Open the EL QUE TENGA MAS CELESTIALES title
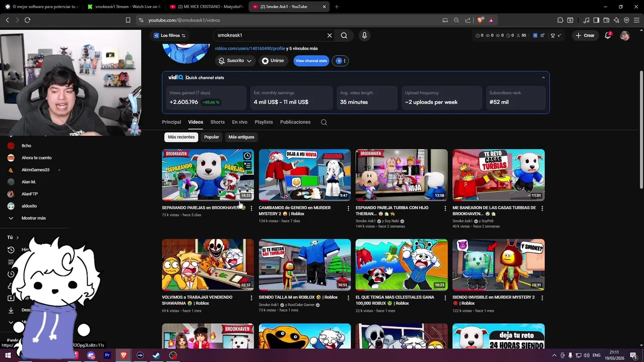644x362 pixels. click(x=395, y=300)
